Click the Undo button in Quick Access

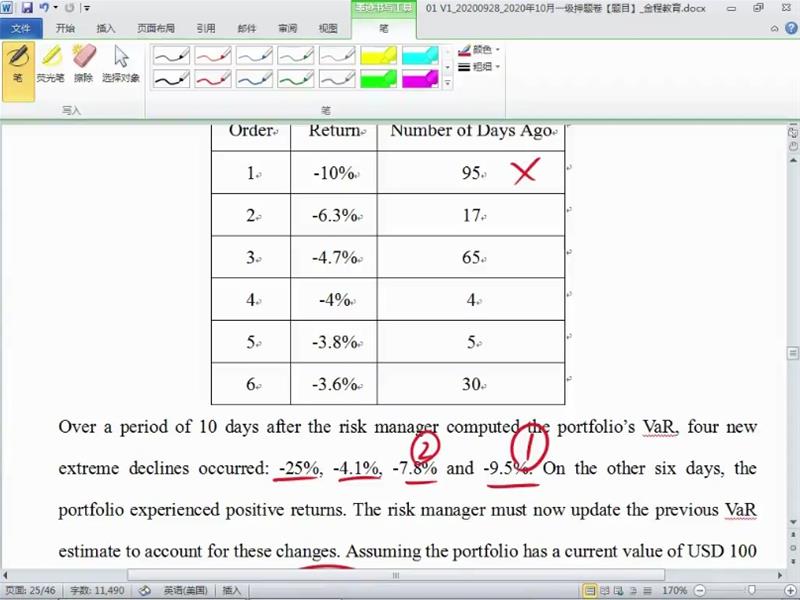(x=44, y=8)
